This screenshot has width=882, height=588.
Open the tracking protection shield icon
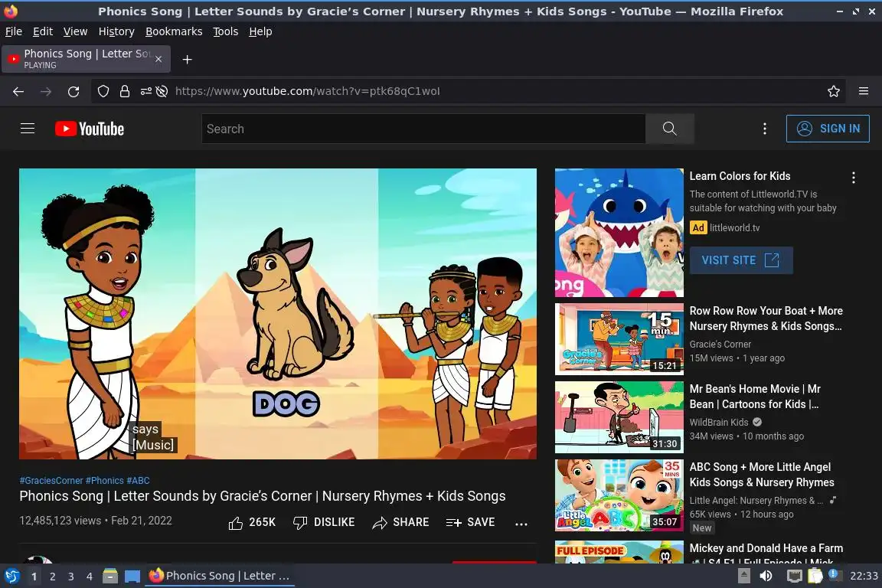pyautogui.click(x=103, y=91)
